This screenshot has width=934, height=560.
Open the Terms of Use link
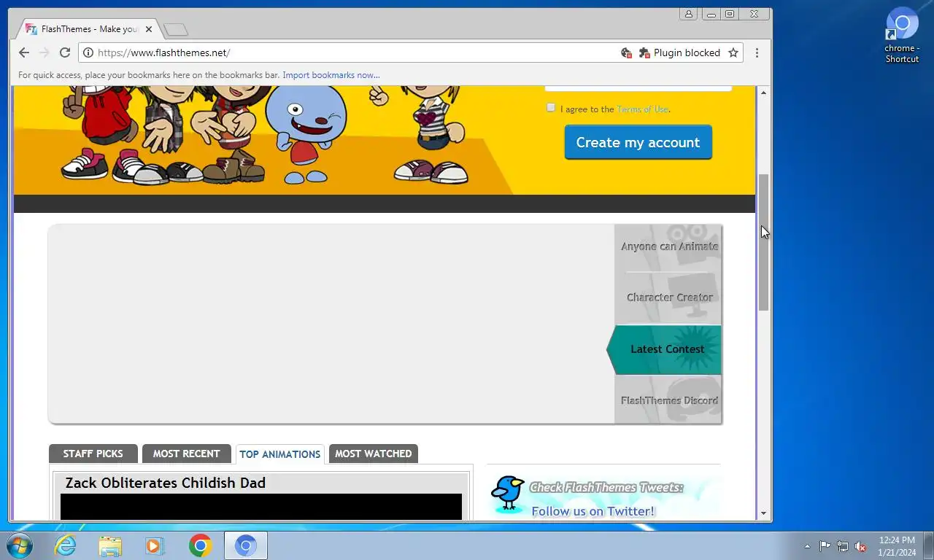click(x=642, y=109)
